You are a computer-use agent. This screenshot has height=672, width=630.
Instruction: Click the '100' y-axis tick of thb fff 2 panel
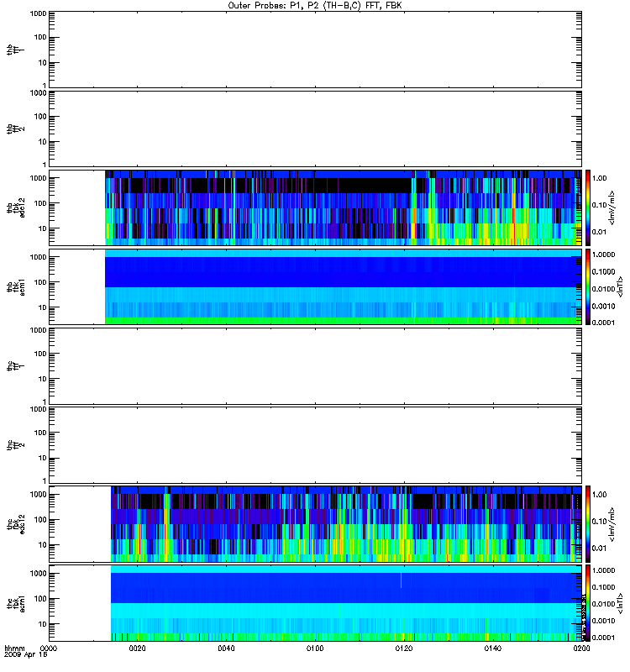(40, 117)
